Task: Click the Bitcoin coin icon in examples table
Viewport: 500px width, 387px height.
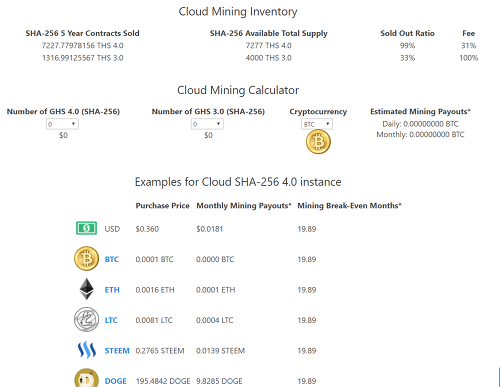Action: [x=86, y=259]
